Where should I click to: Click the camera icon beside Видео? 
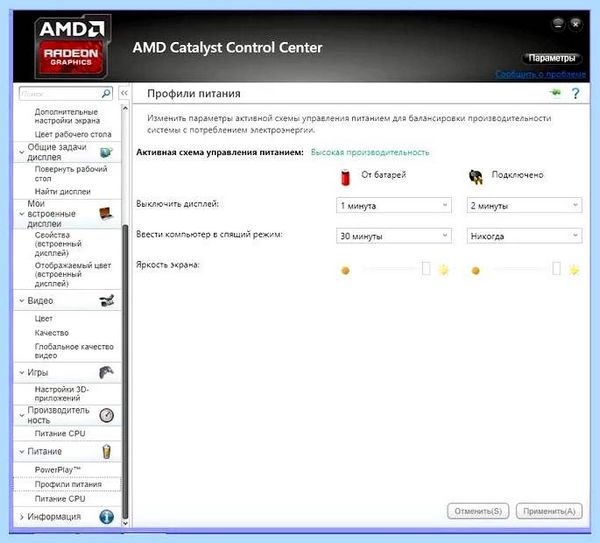click(x=107, y=301)
